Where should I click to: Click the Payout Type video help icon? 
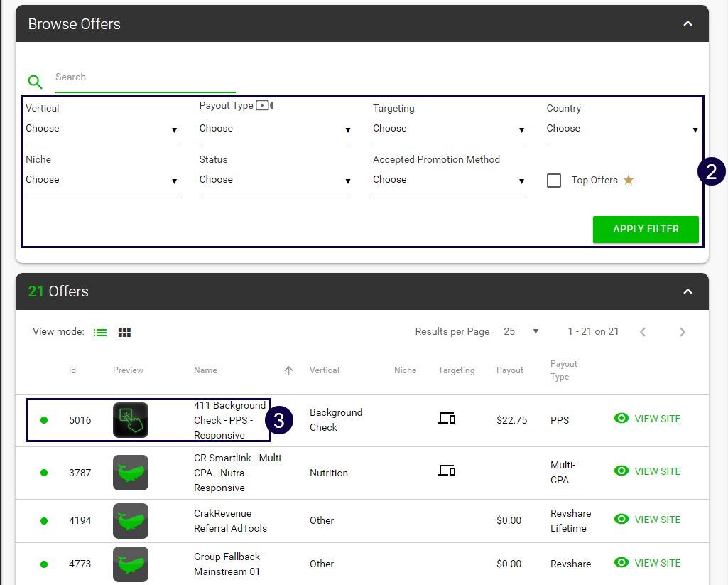(264, 106)
